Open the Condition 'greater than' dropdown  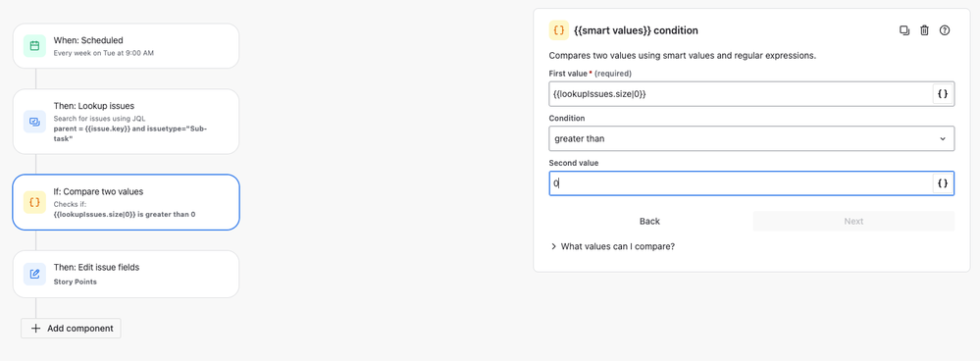point(751,138)
